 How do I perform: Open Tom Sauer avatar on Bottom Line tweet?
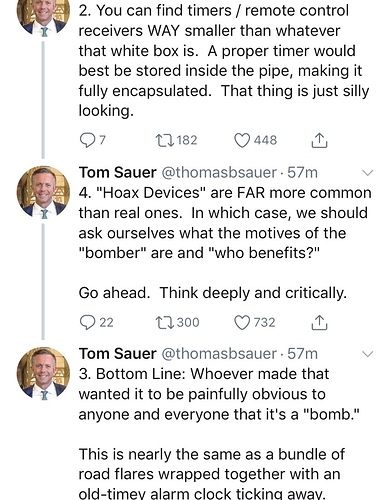[44, 373]
